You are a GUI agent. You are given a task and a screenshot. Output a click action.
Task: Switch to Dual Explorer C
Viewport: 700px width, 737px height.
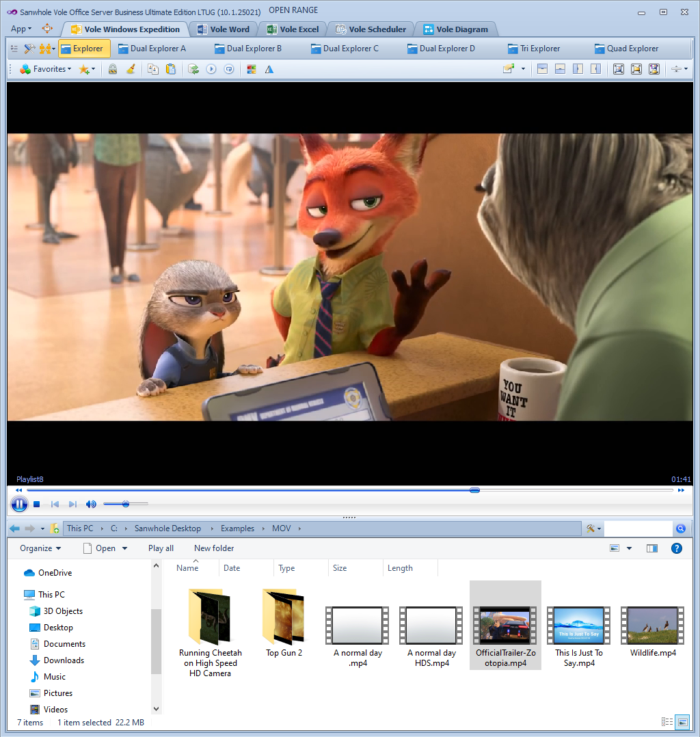pos(345,49)
